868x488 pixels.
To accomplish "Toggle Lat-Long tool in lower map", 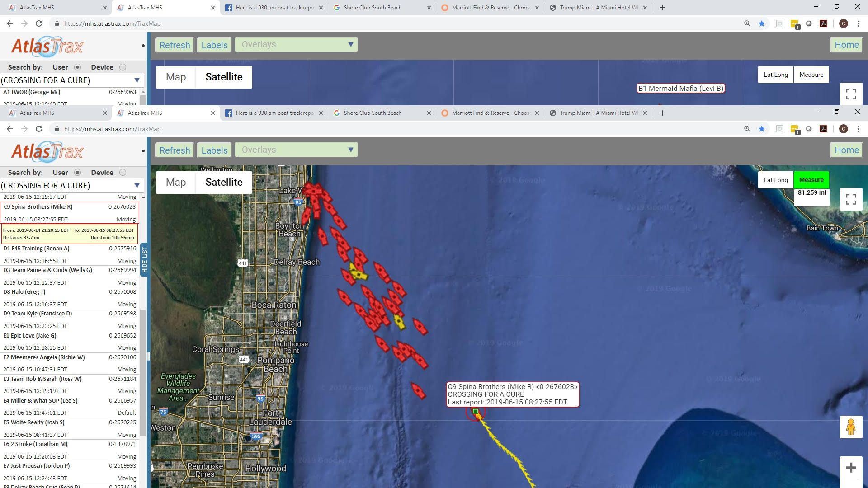I will pos(775,180).
